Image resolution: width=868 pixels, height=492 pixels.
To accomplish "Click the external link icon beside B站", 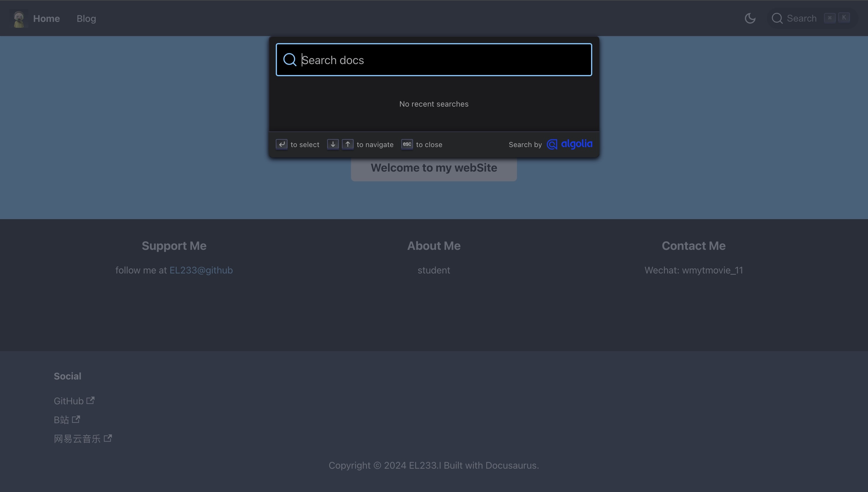I will coord(76,419).
